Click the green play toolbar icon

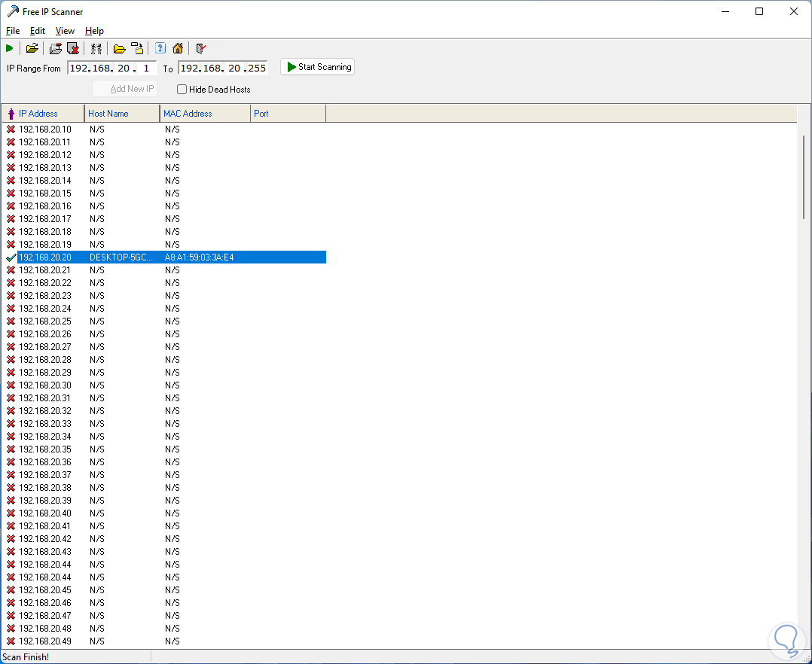point(9,49)
